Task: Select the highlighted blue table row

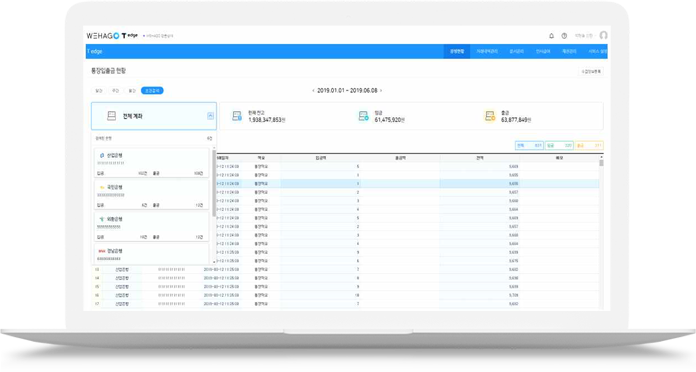Action: tap(407, 184)
